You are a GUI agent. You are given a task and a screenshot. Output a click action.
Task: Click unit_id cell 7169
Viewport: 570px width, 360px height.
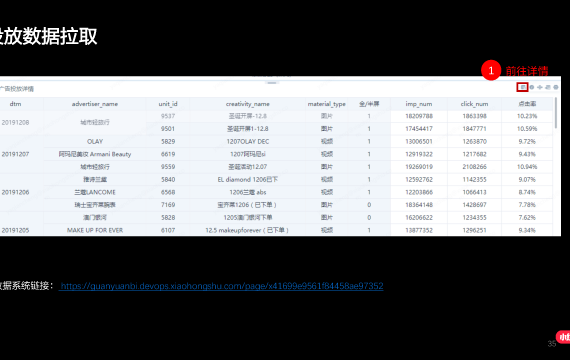[x=168, y=205]
